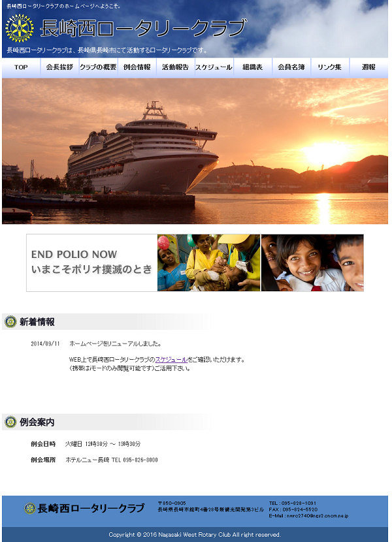392x542 pixels.
Task: Select スケジュール in the top navigation
Action: pyautogui.click(x=214, y=67)
